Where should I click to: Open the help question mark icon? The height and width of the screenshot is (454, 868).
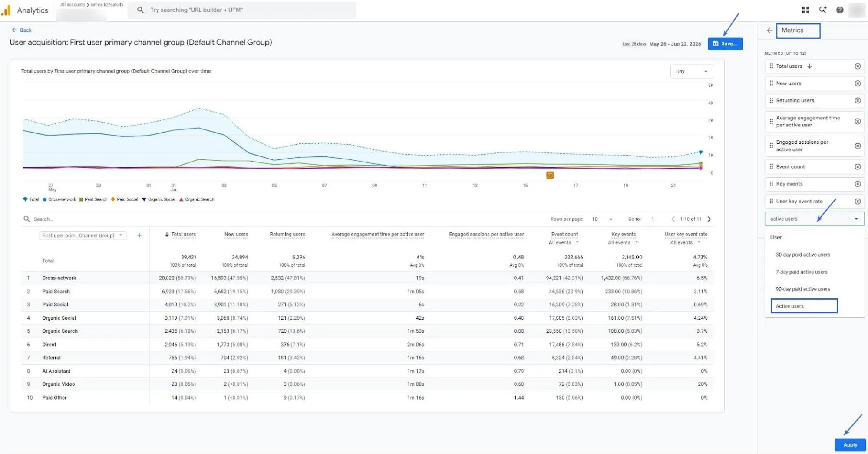point(840,10)
